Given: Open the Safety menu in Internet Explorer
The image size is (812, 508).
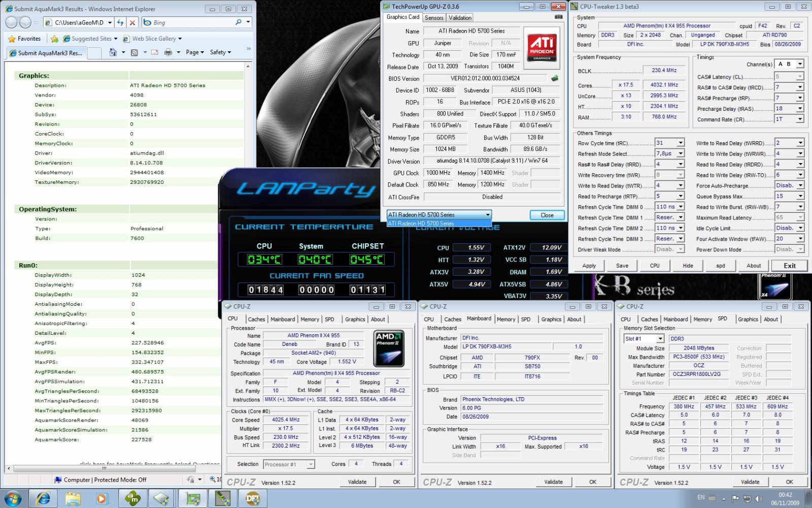Looking at the screenshot, I should pos(220,52).
